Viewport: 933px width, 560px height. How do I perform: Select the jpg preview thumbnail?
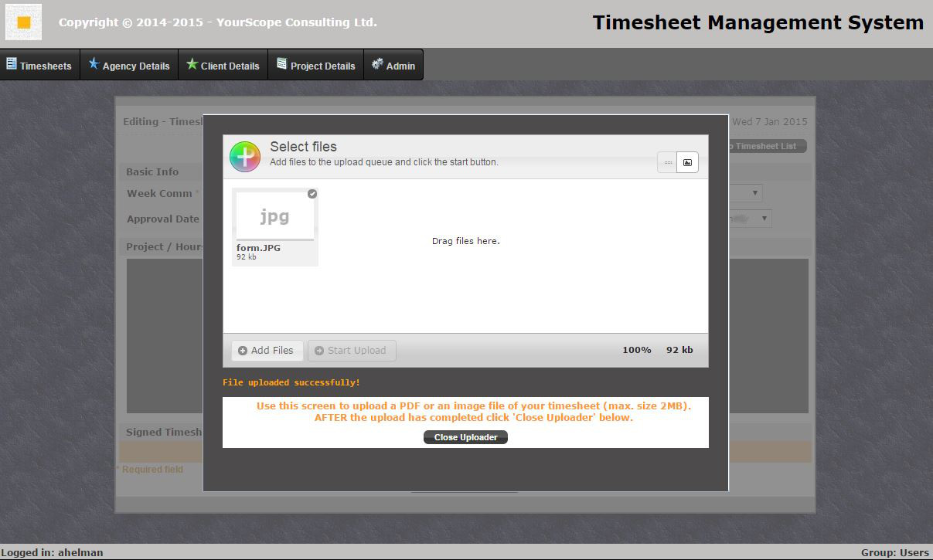[274, 216]
